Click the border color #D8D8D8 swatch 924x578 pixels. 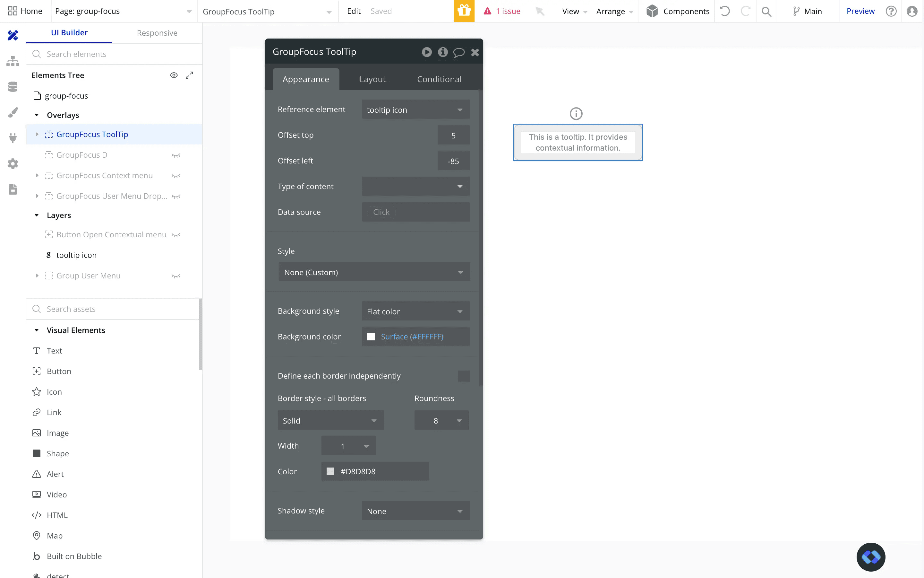[x=330, y=471]
